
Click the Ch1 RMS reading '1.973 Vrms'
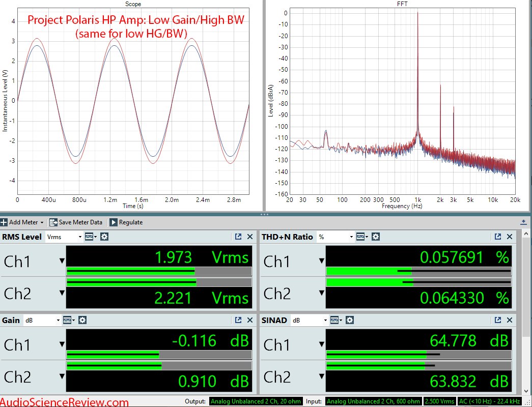(x=202, y=257)
